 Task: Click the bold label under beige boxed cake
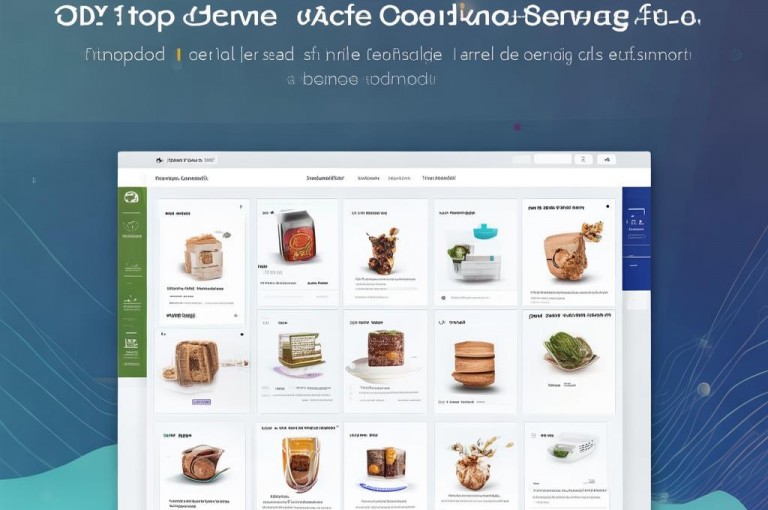(x=181, y=316)
